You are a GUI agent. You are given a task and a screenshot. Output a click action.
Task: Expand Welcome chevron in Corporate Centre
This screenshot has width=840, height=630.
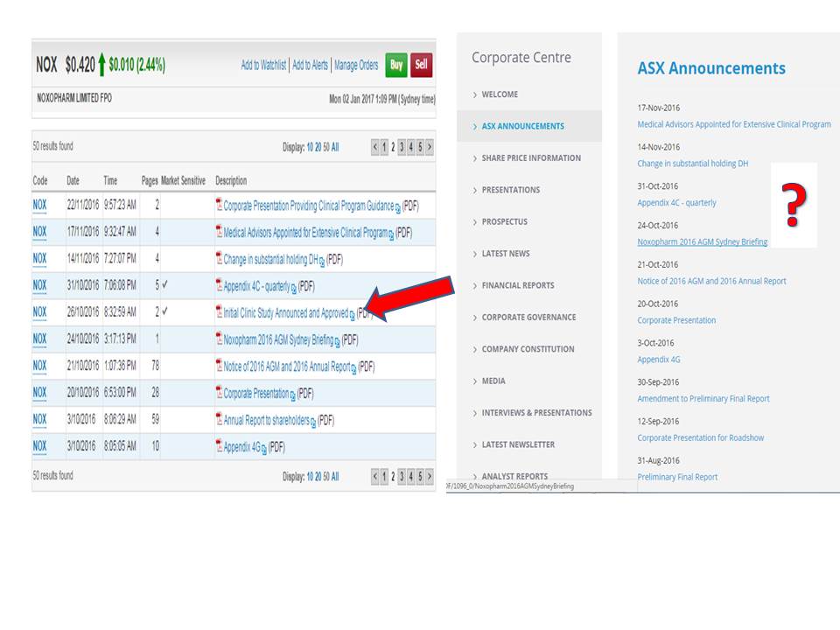pos(474,94)
